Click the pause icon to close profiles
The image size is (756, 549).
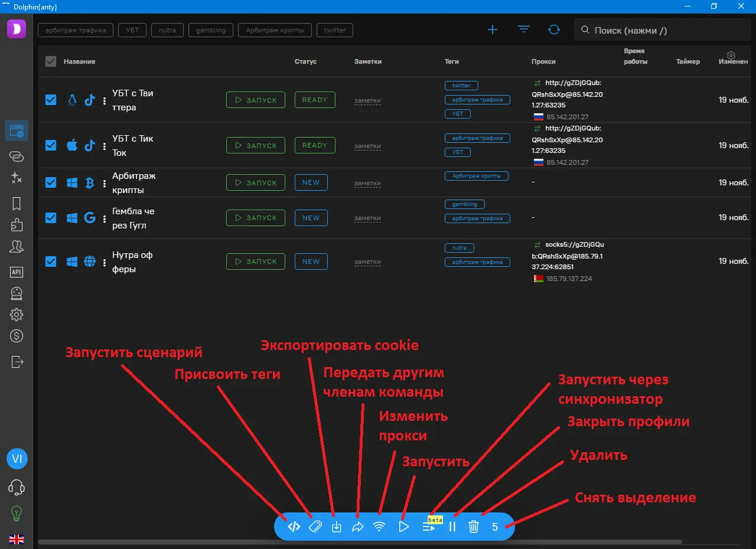tap(452, 527)
